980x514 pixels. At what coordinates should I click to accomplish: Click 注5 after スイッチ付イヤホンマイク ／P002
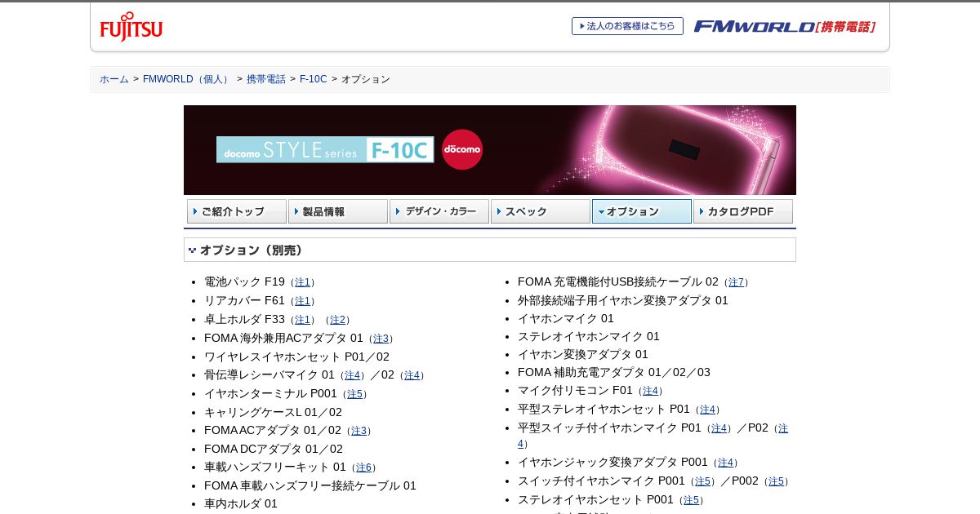pos(776,481)
